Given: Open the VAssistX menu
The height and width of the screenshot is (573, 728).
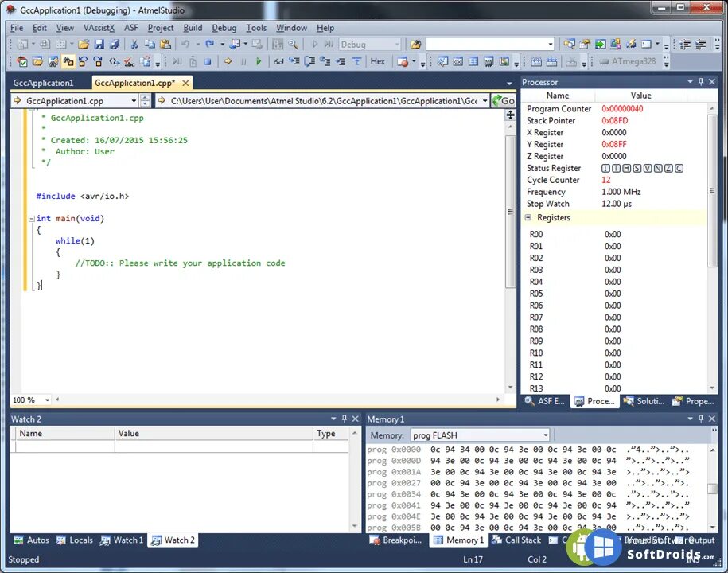Looking at the screenshot, I should coord(99,28).
